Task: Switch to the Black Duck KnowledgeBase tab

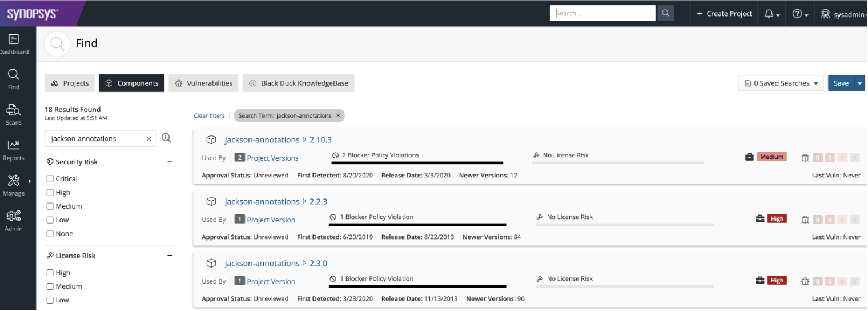Action: pos(298,83)
